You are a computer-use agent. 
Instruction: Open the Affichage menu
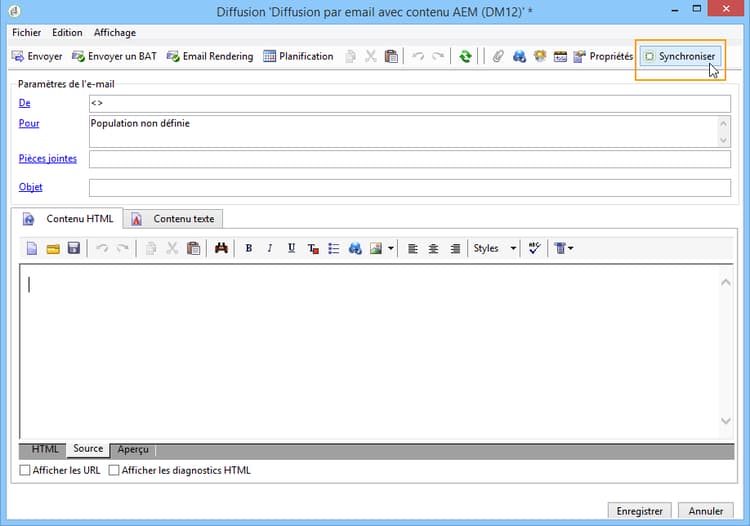[115, 33]
